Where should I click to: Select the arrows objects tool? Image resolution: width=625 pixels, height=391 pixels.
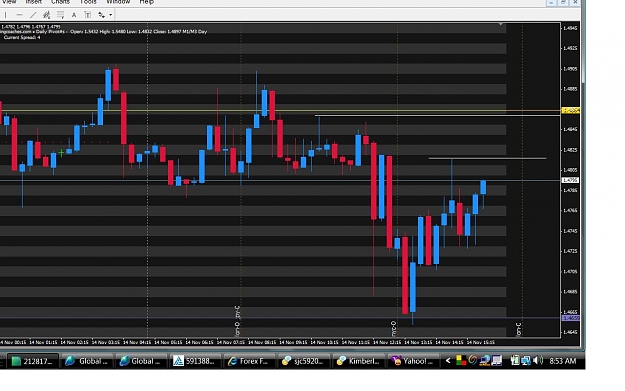[x=102, y=15]
